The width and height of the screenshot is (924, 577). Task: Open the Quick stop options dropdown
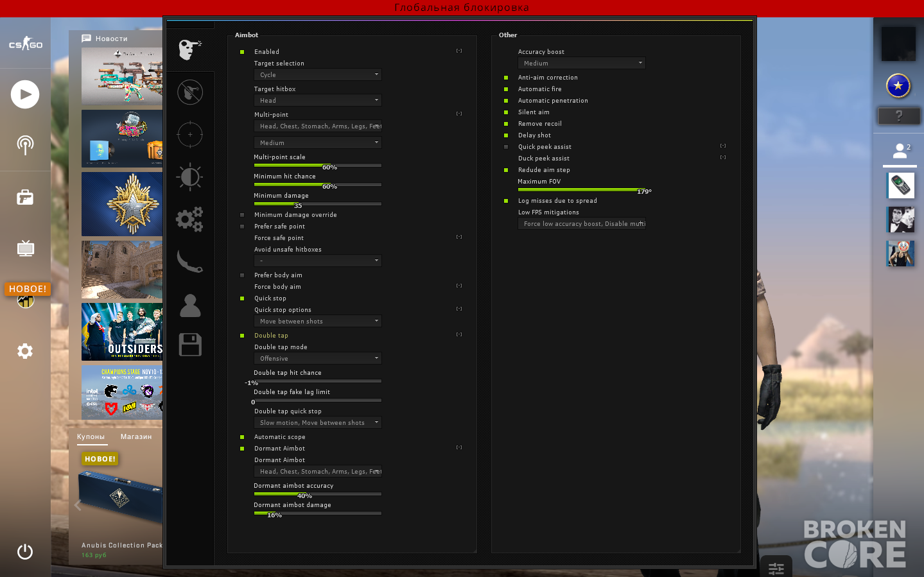318,322
